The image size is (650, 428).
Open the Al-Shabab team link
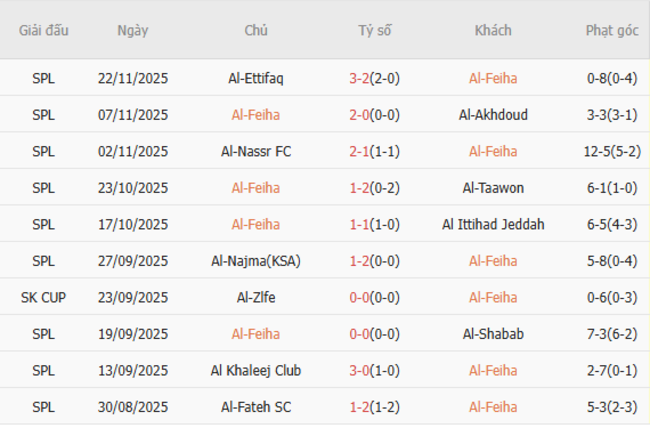coord(493,334)
